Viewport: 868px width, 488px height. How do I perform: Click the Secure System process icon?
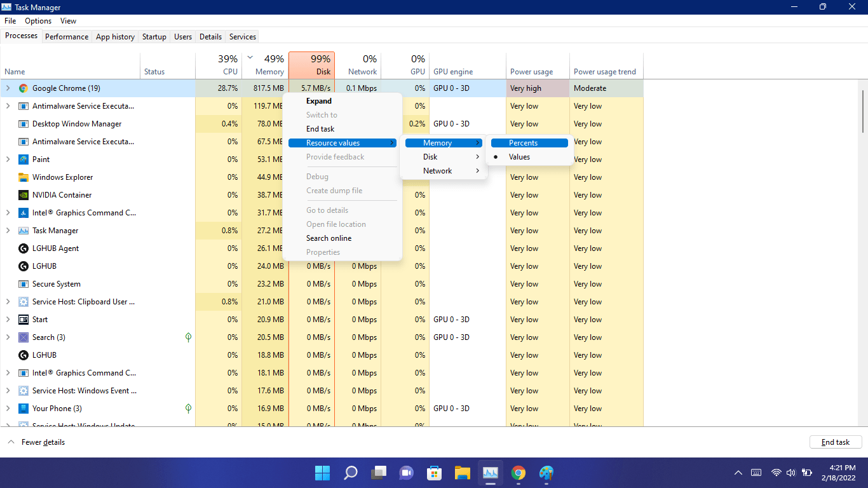click(24, 284)
